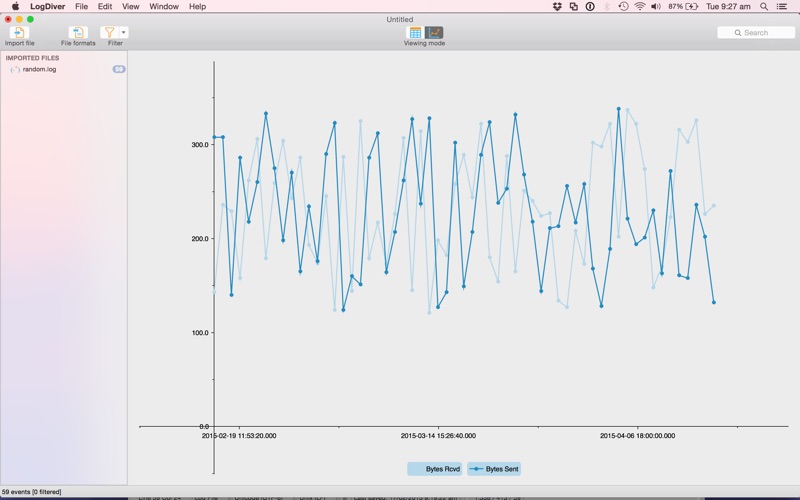Viewport: 800px width, 500px height.
Task: Open Spotlight search magnifier icon
Action: click(764, 7)
